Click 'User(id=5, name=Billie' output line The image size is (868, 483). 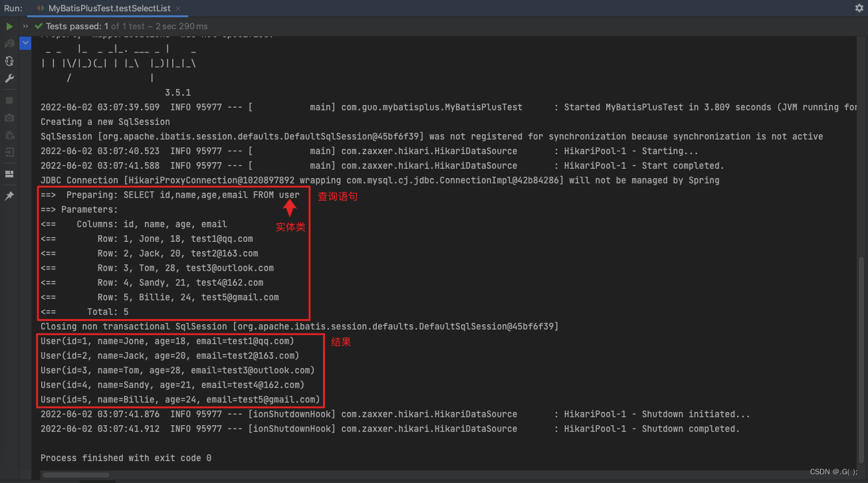pos(180,399)
